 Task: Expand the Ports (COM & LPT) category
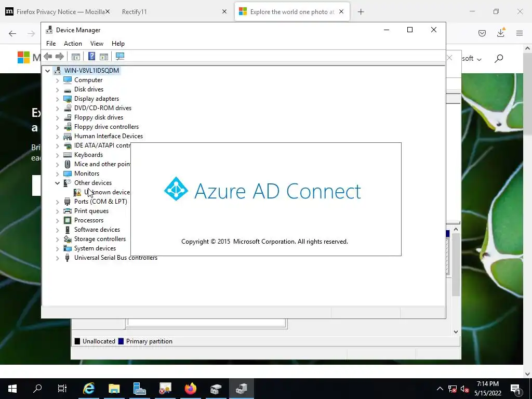(57, 202)
